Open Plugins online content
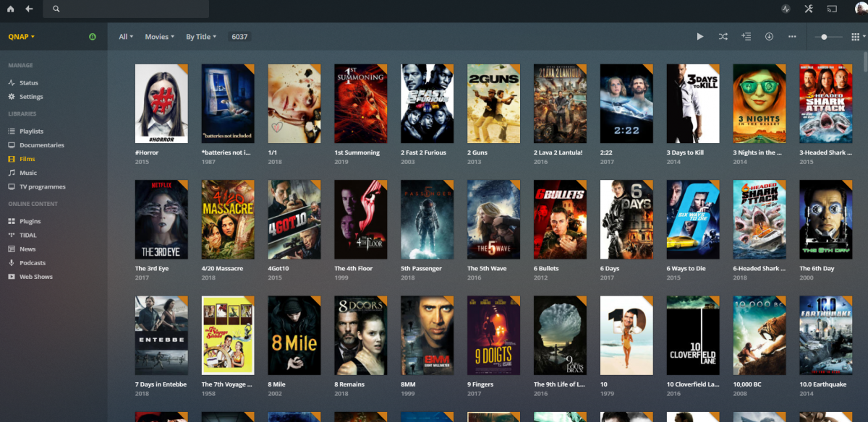Screen dimensions: 868x422 [x=30, y=221]
